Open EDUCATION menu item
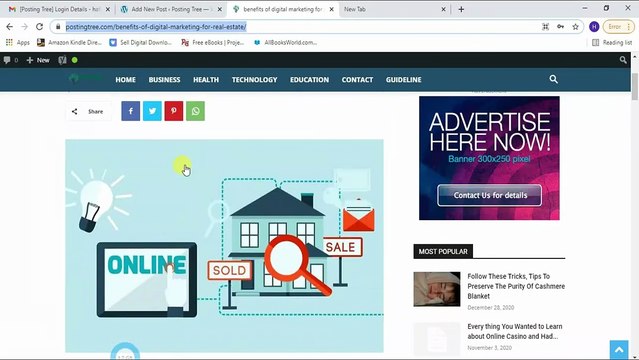The width and height of the screenshot is (639, 360). [309, 80]
